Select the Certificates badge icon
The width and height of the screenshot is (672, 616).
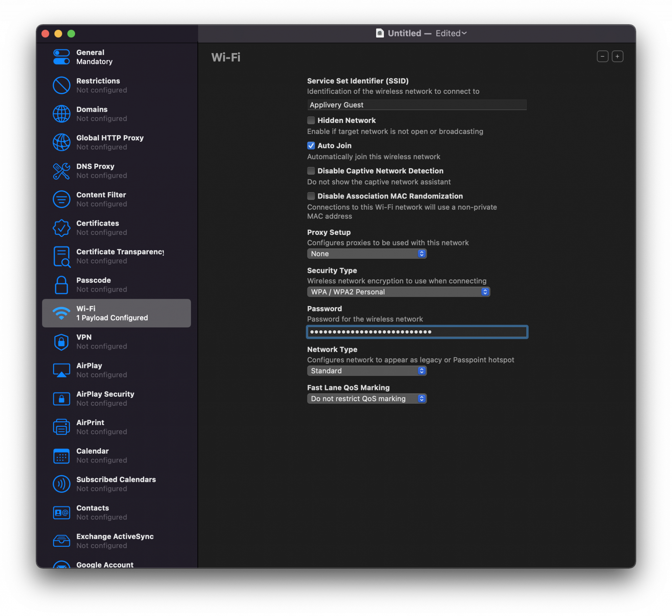click(61, 228)
